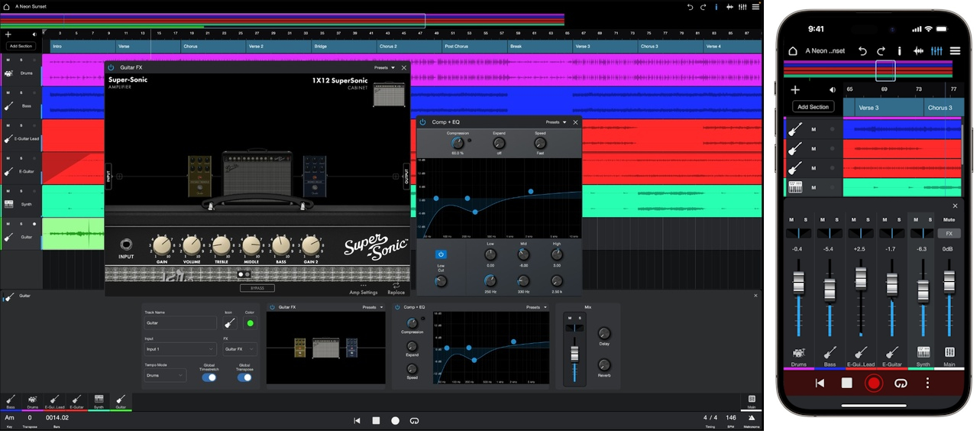Mute the Drums track in desktop track list
Image resolution: width=980 pixels, height=437 pixels.
8,60
